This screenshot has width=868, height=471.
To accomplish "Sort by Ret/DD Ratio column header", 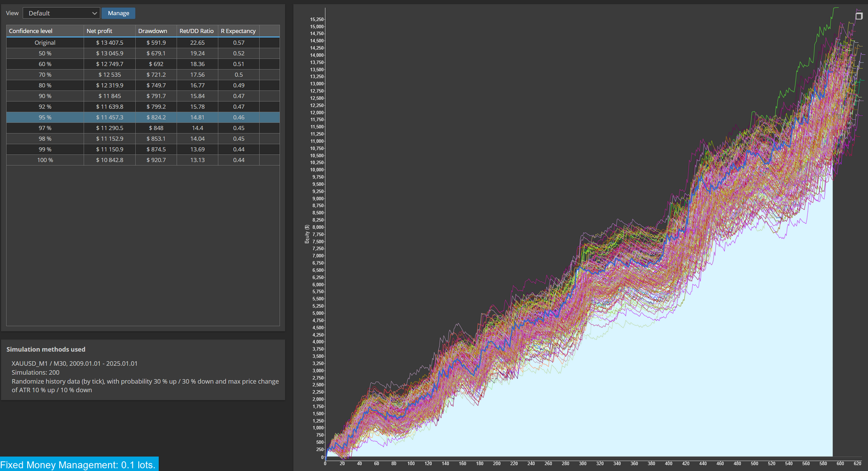I will point(197,31).
